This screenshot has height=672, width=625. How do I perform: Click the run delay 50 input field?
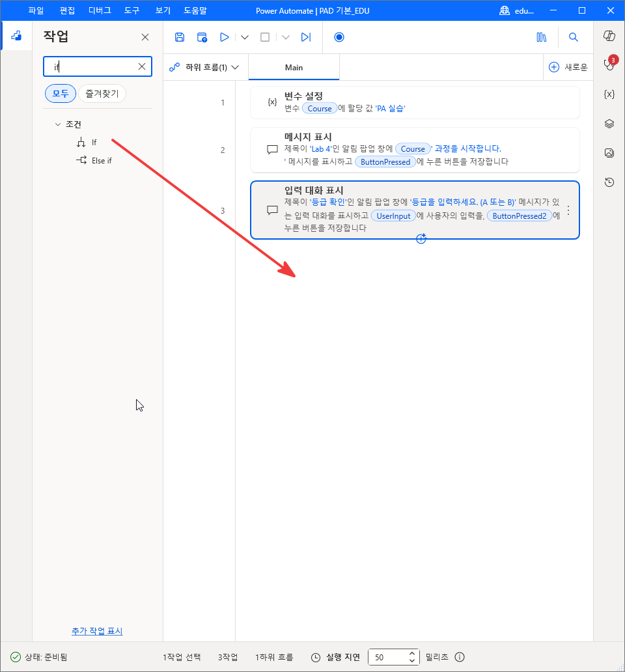(x=388, y=657)
